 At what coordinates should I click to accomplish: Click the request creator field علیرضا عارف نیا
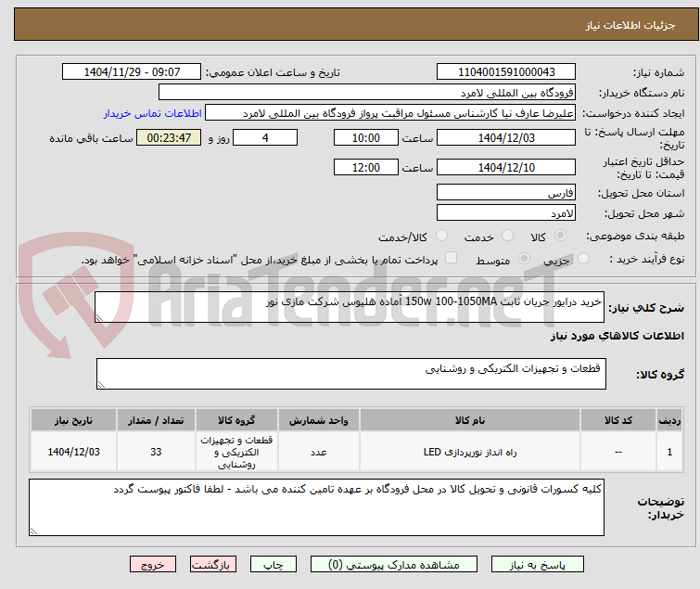point(390,113)
